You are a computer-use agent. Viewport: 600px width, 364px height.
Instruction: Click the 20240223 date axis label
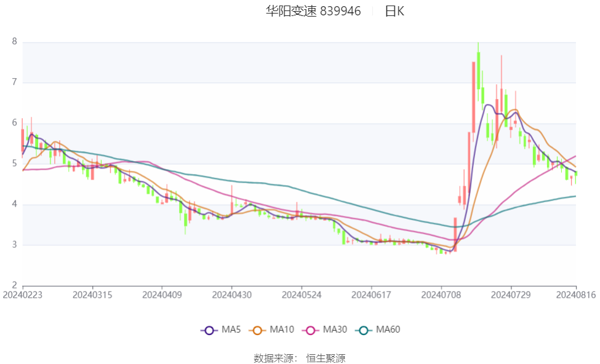pyautogui.click(x=23, y=295)
